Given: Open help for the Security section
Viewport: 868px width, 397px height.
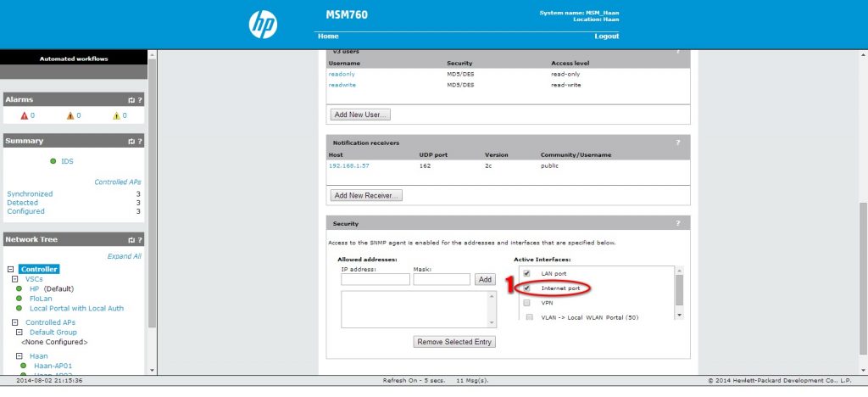Looking at the screenshot, I should pyautogui.click(x=677, y=223).
